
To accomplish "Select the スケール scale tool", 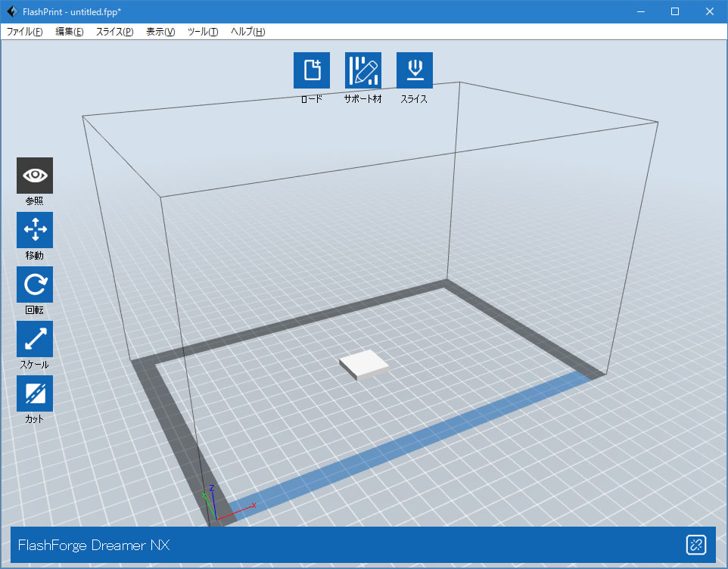I will point(35,339).
